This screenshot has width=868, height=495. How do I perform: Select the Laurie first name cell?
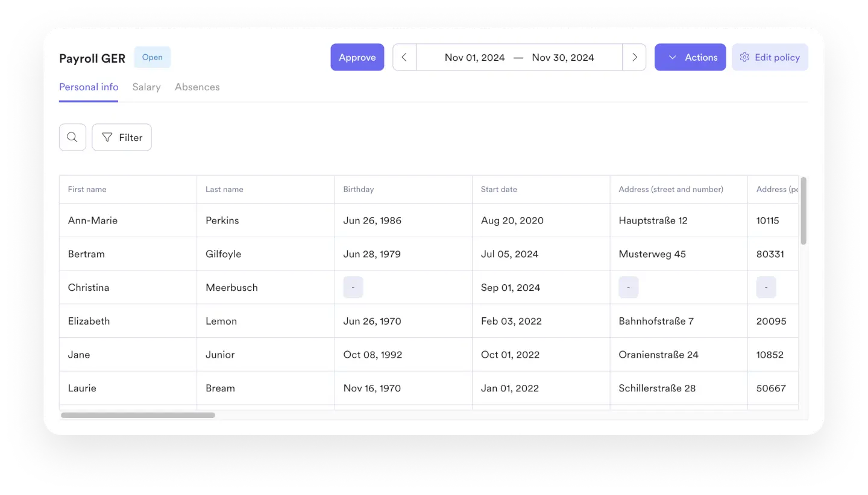click(128, 388)
